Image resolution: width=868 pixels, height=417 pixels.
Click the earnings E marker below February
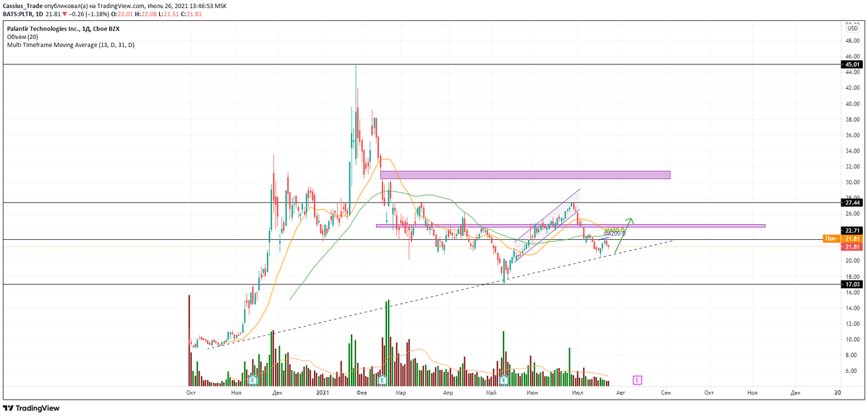(382, 379)
